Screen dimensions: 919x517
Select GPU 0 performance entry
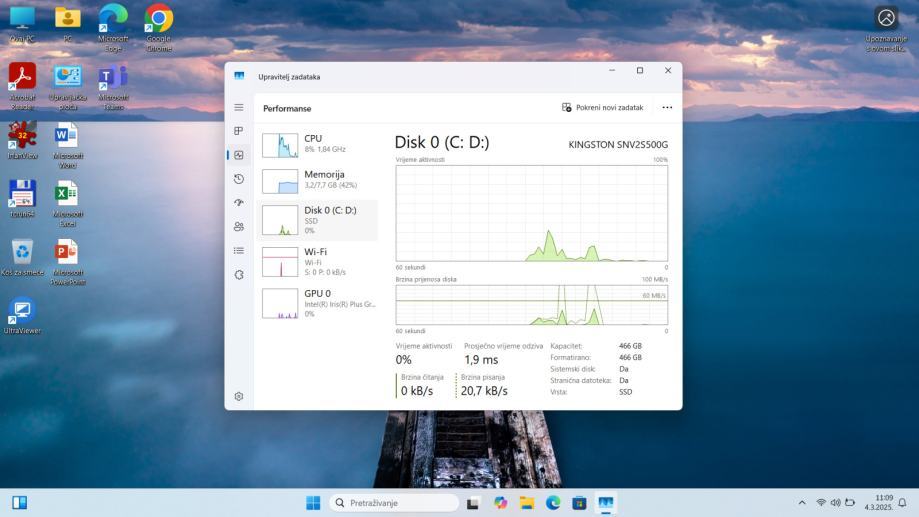click(317, 303)
